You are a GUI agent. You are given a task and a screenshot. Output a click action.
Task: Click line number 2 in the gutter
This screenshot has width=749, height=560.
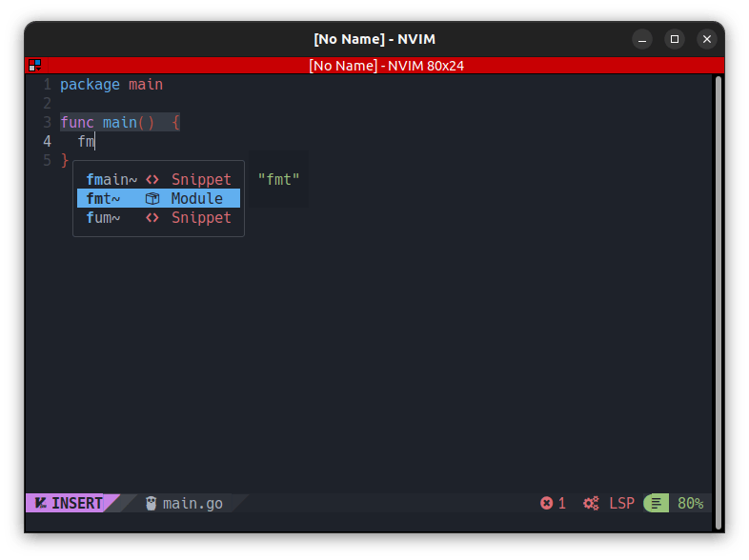(x=48, y=103)
